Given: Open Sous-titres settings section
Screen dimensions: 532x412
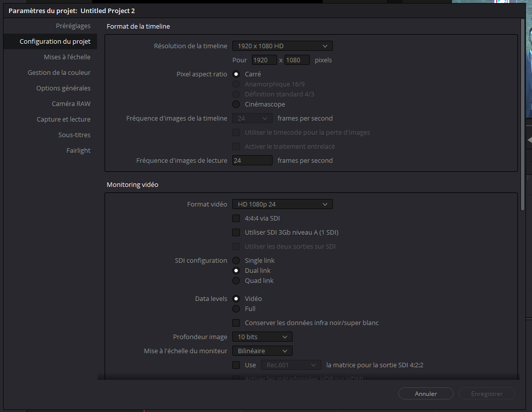Looking at the screenshot, I should point(74,135).
